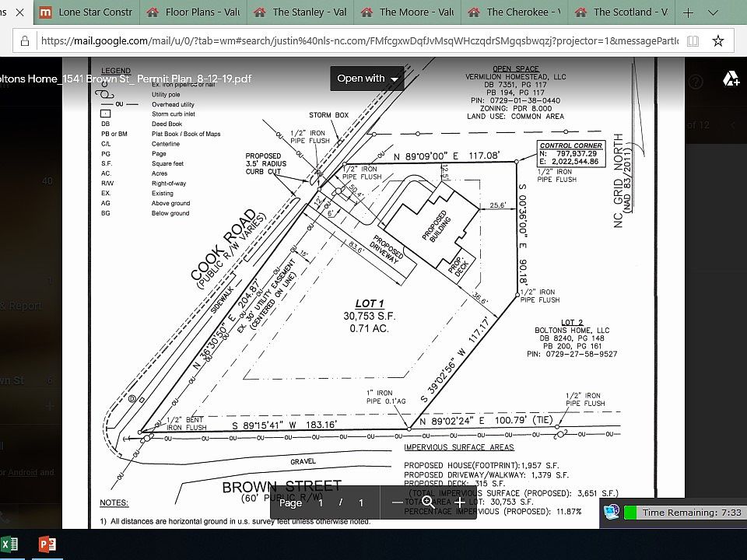Click the Add to Drive icon
The height and width of the screenshot is (560, 747).
(x=731, y=79)
